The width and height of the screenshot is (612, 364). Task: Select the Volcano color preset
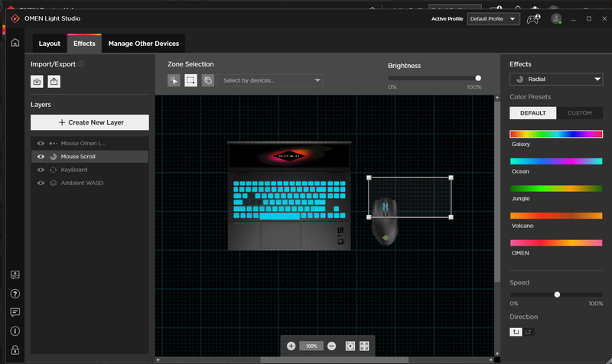556,216
